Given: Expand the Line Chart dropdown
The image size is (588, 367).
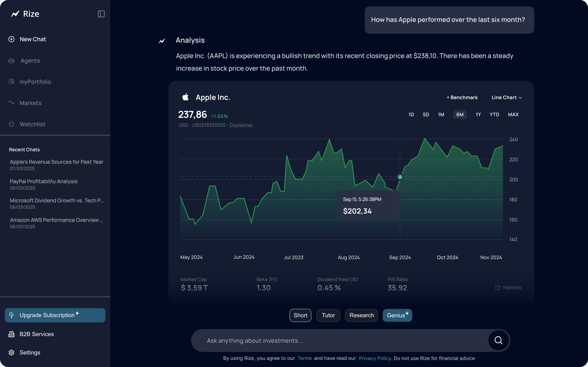Looking at the screenshot, I should tap(506, 98).
